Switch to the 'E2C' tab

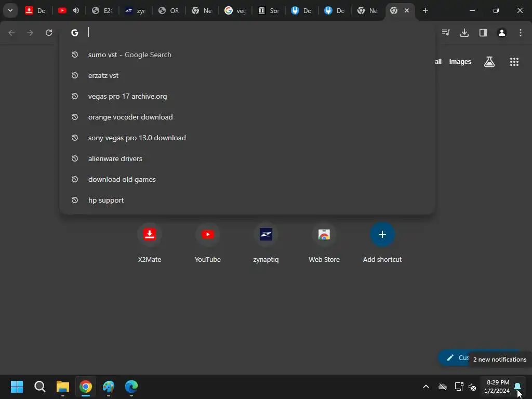tap(102, 10)
